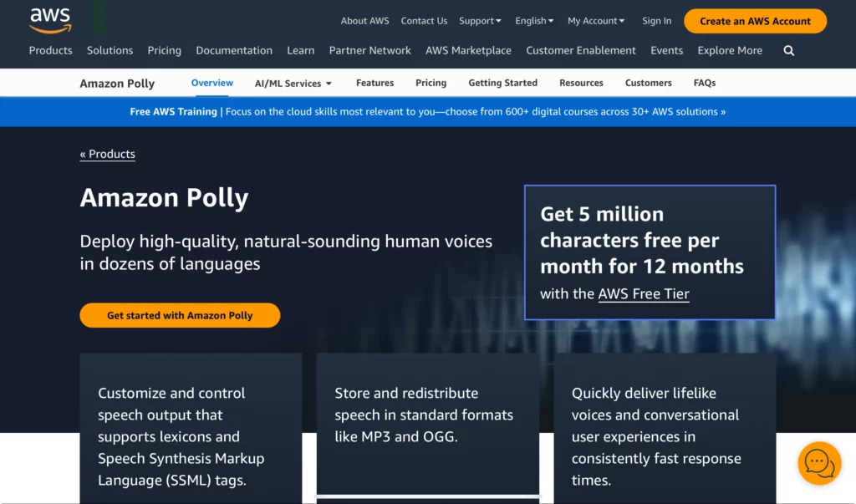Open the top navigation Pricing menu
The height and width of the screenshot is (504, 856).
tap(165, 50)
